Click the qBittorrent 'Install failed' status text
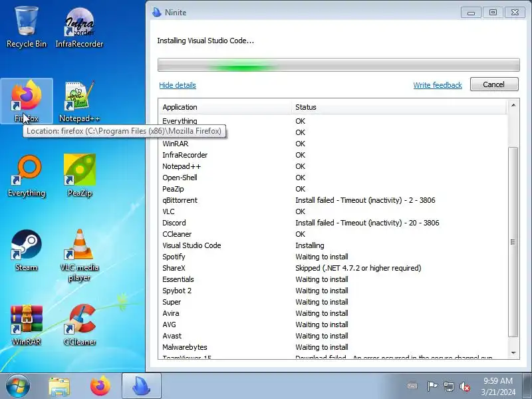 (x=365, y=201)
